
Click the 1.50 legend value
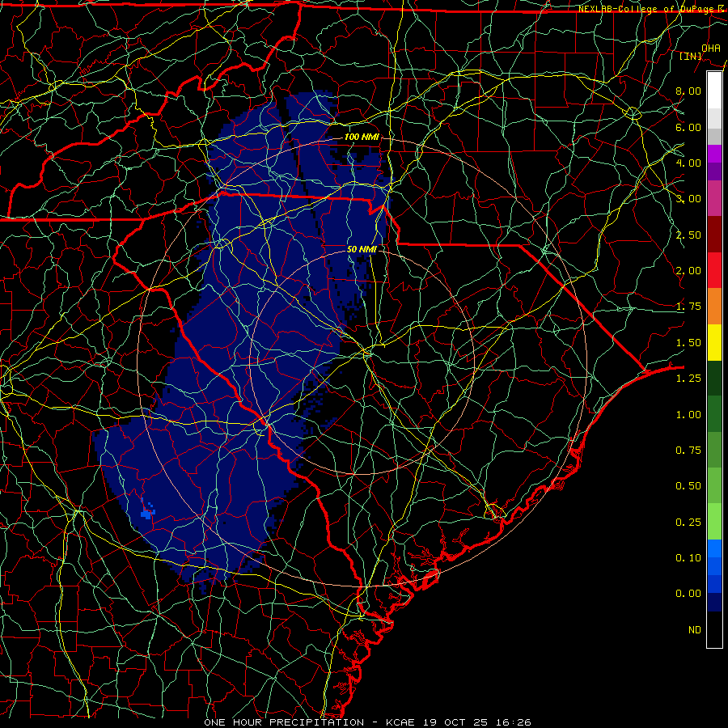[688, 343]
